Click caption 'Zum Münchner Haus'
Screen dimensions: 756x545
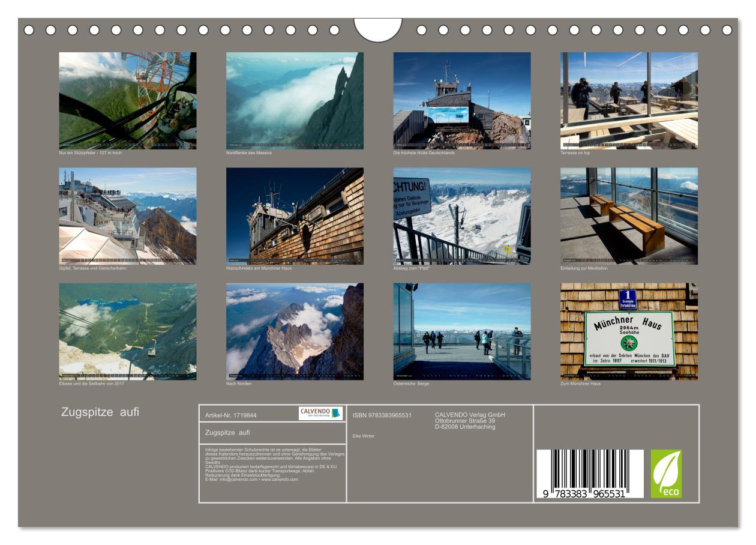point(580,384)
